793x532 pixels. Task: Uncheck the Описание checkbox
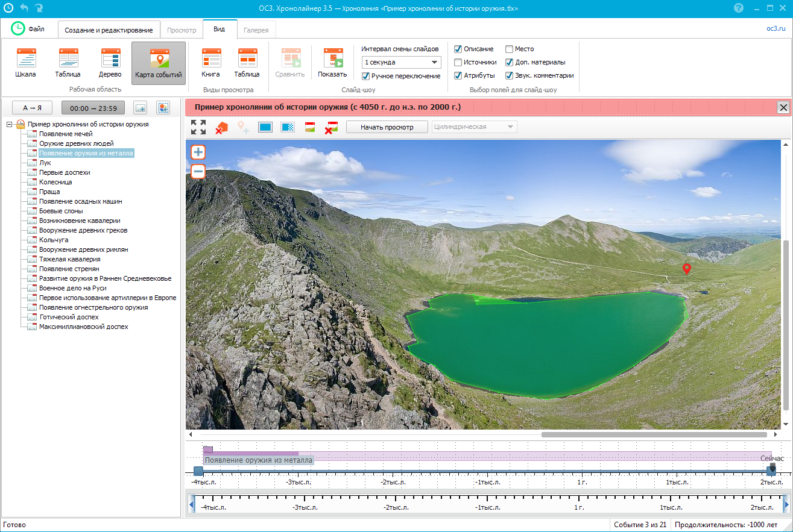458,49
